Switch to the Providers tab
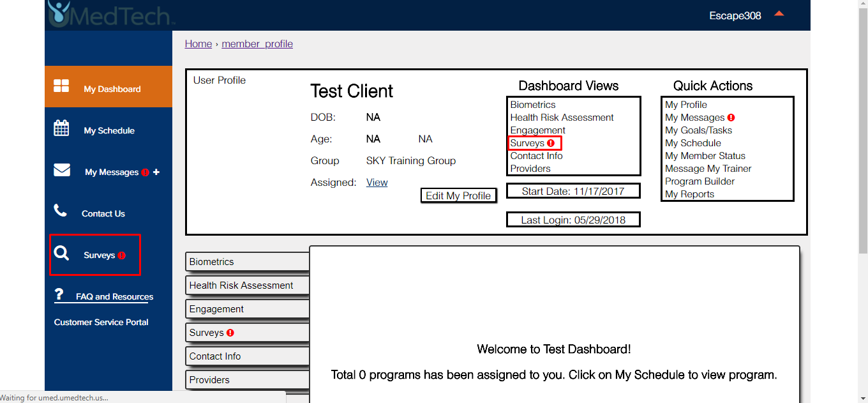This screenshot has height=403, width=868. click(248, 380)
